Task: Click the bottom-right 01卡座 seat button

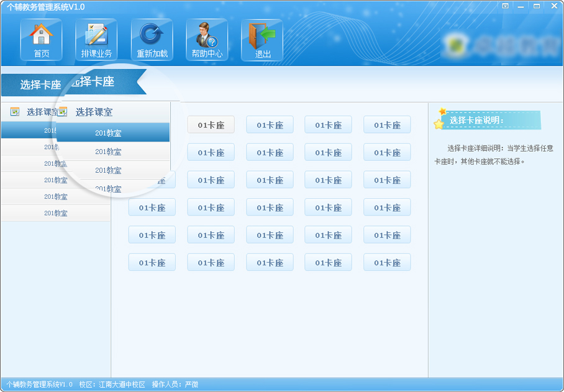Action: click(x=387, y=262)
